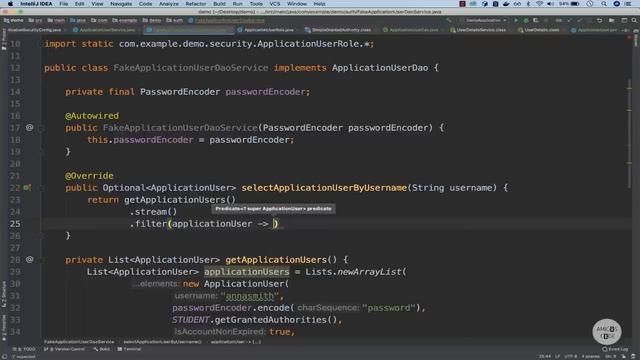640x360 pixels.
Task: Open the Terminal tool window
Action: [x=129, y=349]
